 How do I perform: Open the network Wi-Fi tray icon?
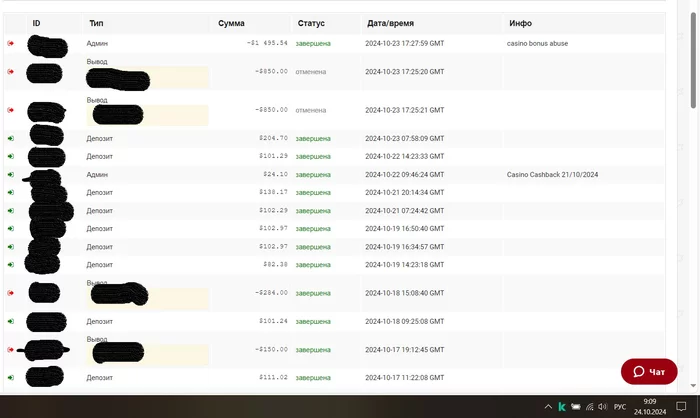pos(590,406)
